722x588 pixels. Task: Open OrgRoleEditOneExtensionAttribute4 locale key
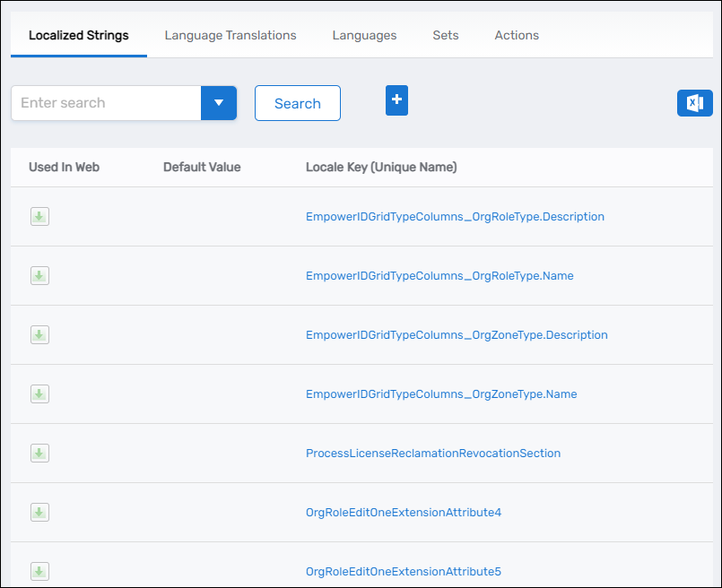(x=404, y=512)
